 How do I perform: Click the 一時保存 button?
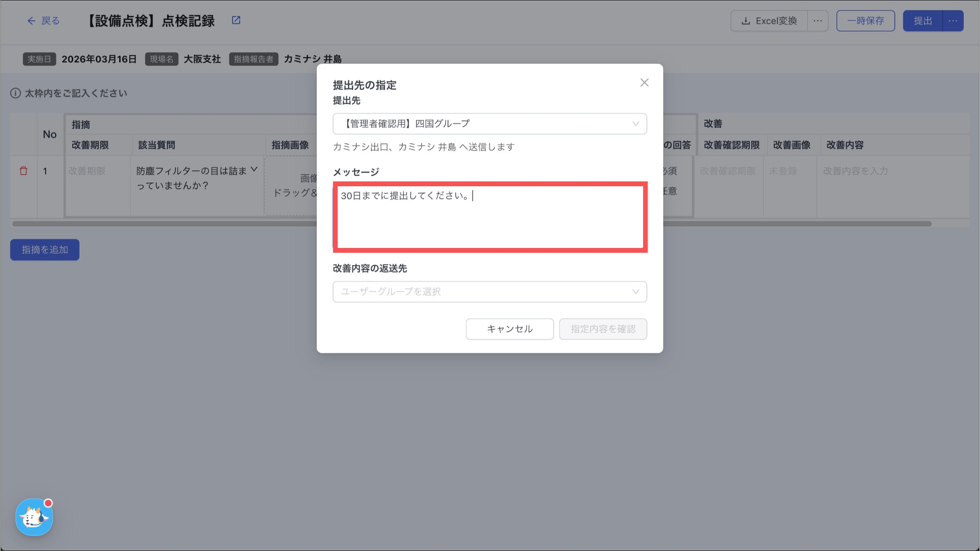pyautogui.click(x=865, y=21)
